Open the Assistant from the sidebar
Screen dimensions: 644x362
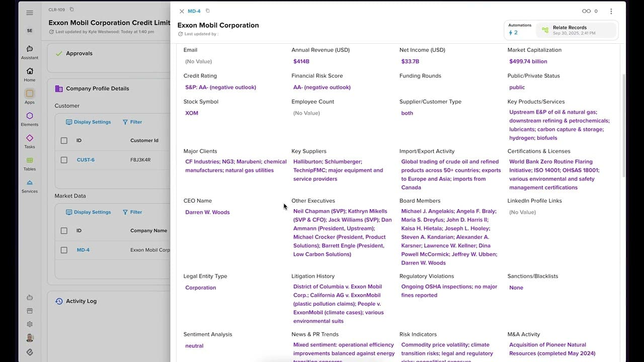click(x=30, y=49)
